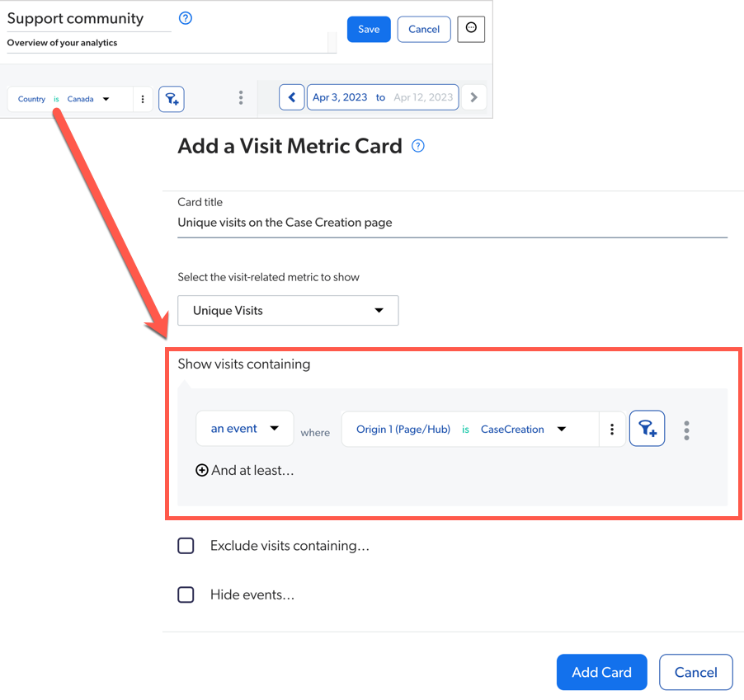
Task: Add a filter using the funnel icon in Show visits containing
Action: tap(647, 428)
